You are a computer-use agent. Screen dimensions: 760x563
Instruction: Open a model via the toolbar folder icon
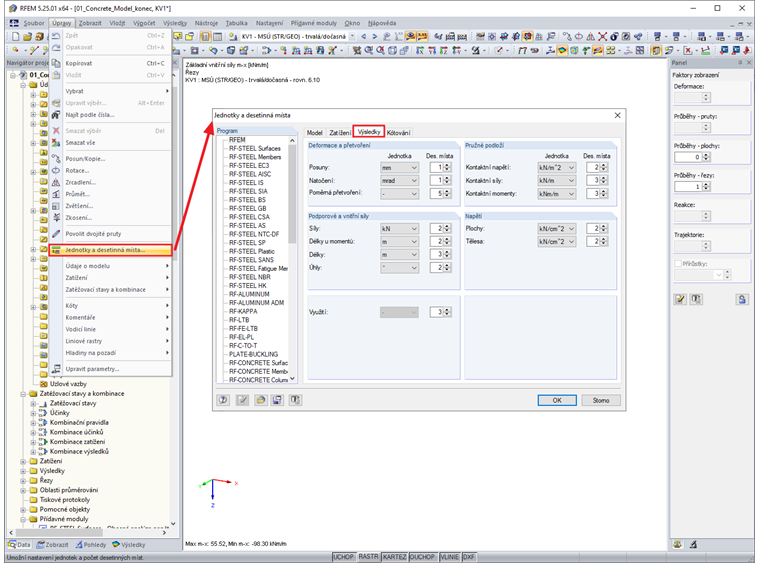tap(27, 36)
